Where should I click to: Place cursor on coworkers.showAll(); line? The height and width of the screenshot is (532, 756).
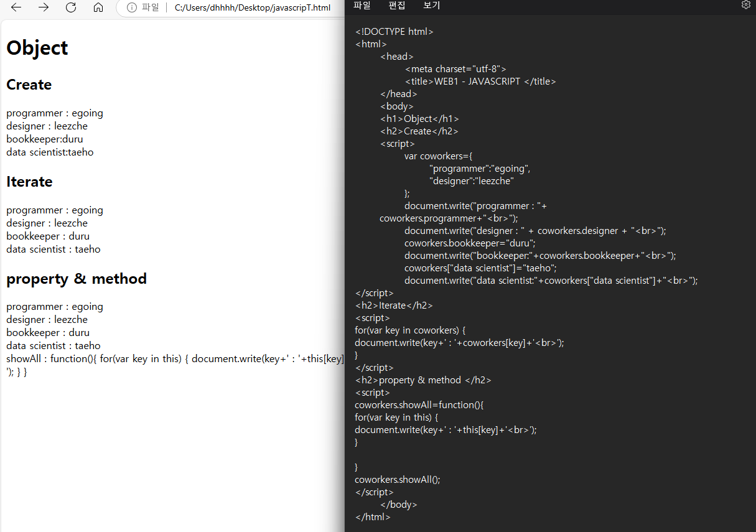(x=398, y=480)
